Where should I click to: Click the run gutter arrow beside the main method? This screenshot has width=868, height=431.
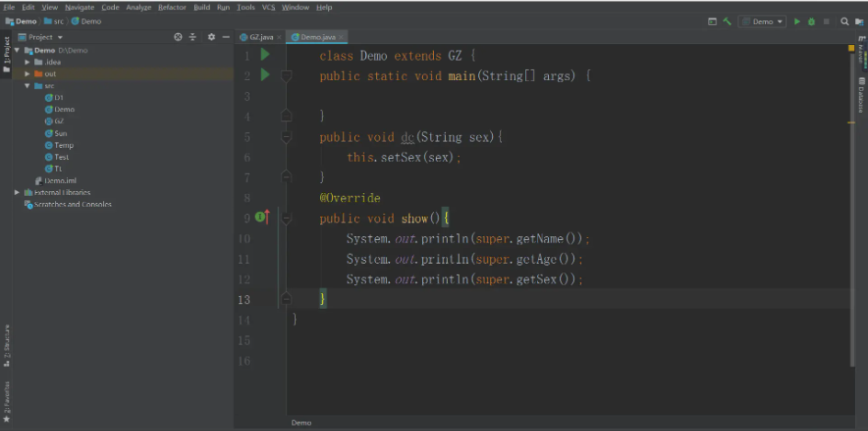tap(265, 74)
